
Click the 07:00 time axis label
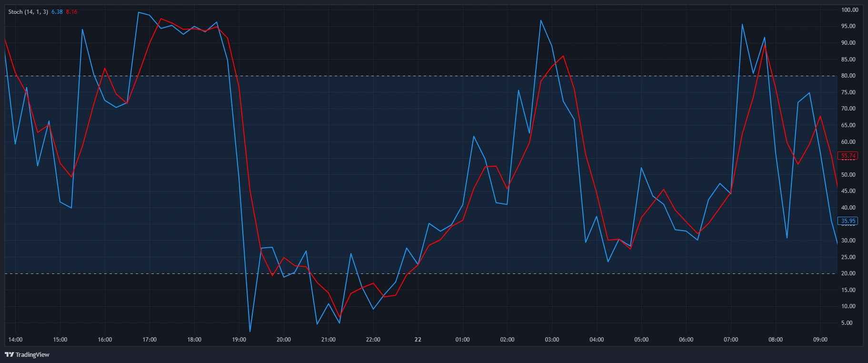pyautogui.click(x=731, y=340)
